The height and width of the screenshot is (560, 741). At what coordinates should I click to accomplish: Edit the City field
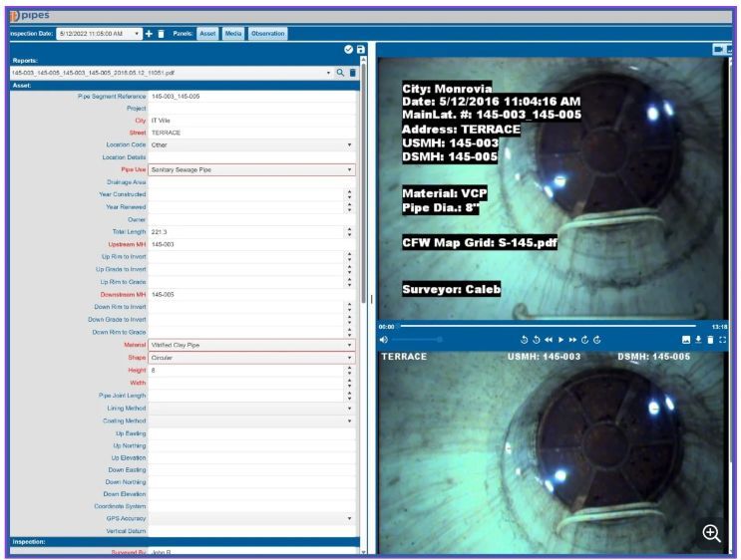(252, 121)
